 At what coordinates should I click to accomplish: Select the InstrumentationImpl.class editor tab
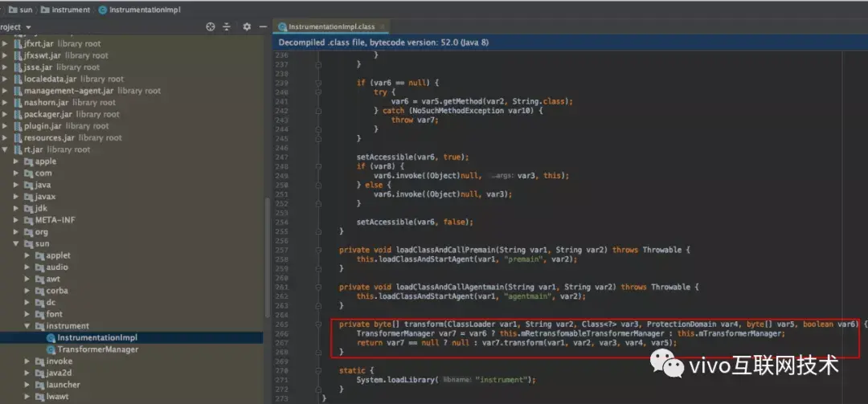coord(330,27)
